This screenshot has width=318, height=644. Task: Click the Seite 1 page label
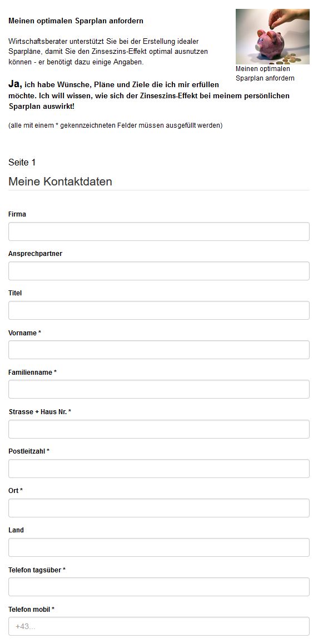(x=22, y=162)
